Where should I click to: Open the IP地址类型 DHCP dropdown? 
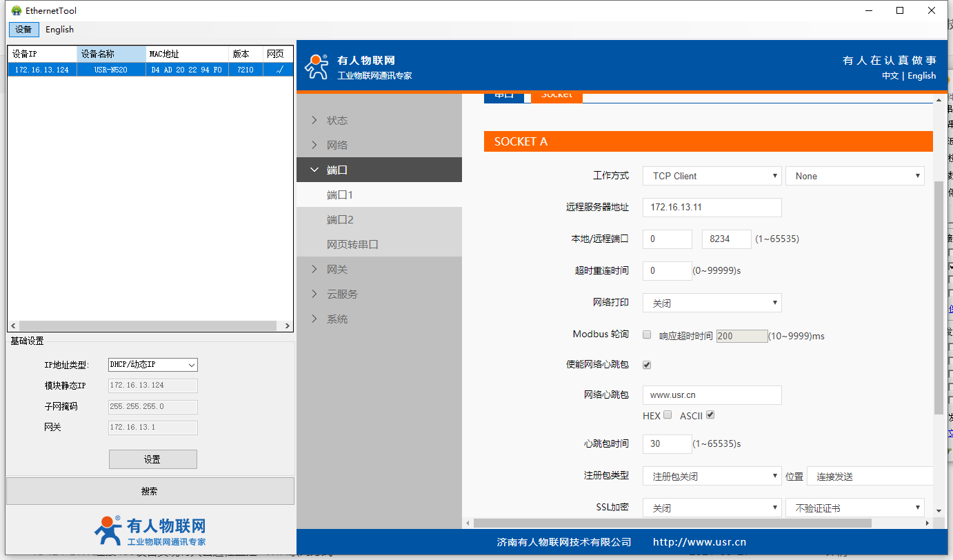(x=152, y=365)
